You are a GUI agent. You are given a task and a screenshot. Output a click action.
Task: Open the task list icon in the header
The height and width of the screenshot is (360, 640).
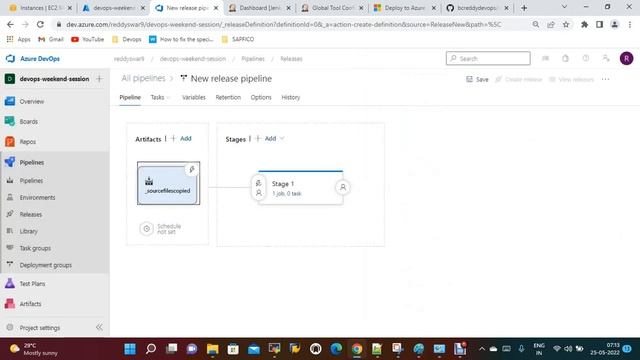pos(545,58)
